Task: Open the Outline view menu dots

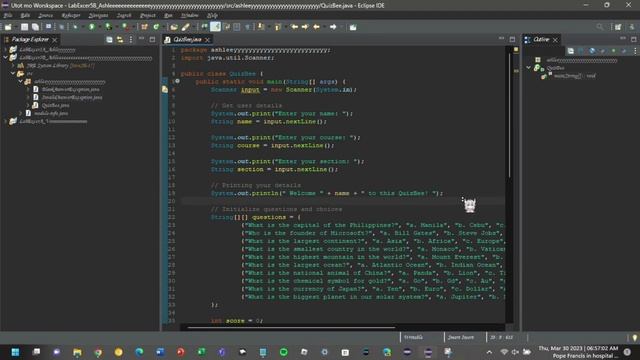Action: (635, 51)
